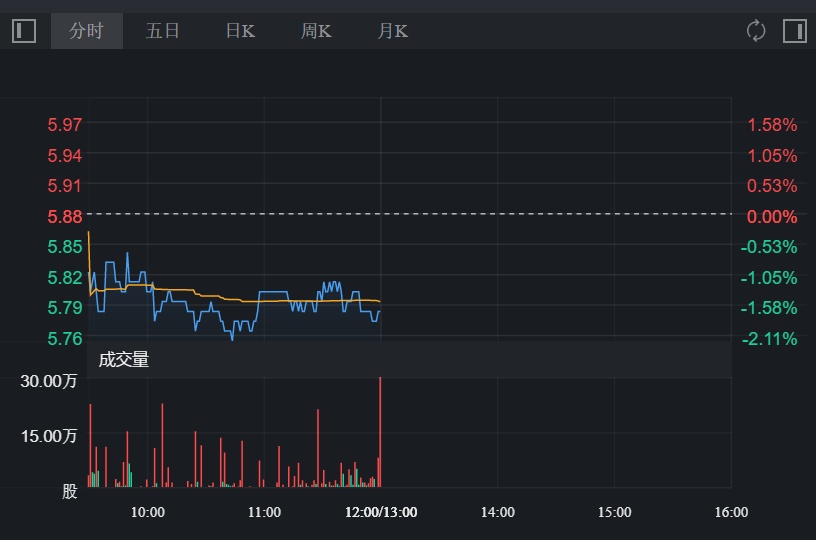Click the 16:00 closing time label
This screenshot has width=816, height=540.
(x=731, y=512)
